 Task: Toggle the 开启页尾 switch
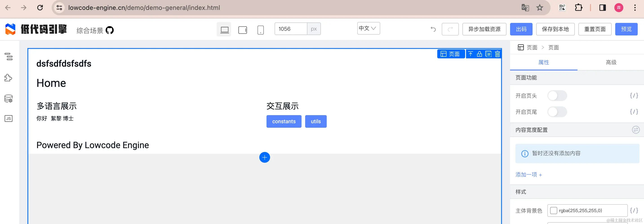557,112
